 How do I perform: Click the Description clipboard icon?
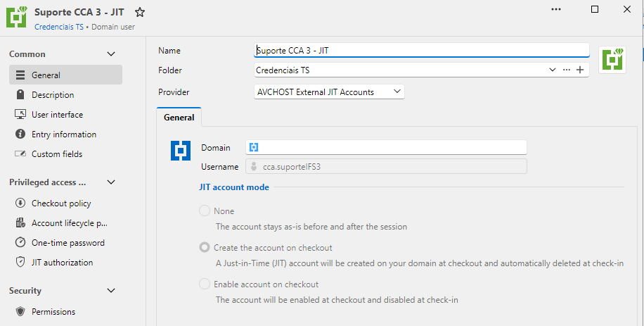click(20, 95)
